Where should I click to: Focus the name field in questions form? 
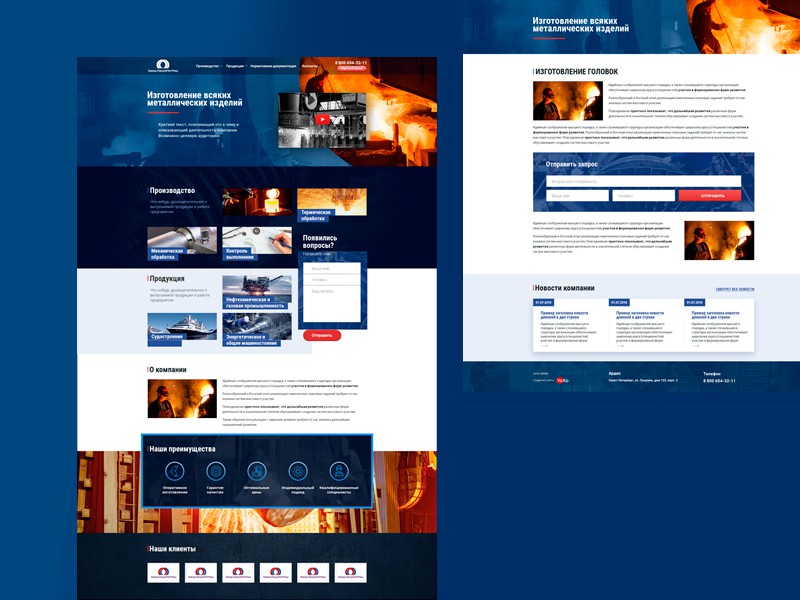(x=332, y=268)
